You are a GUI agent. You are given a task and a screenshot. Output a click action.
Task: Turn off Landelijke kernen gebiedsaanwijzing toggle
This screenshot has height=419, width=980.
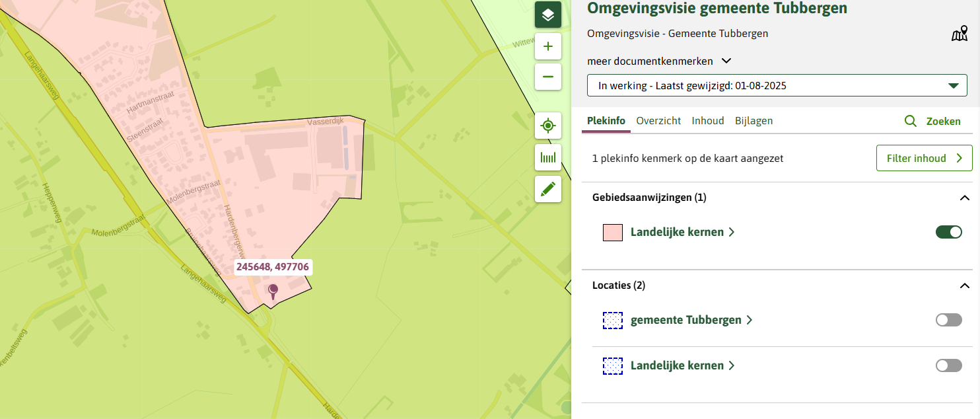pyautogui.click(x=949, y=232)
